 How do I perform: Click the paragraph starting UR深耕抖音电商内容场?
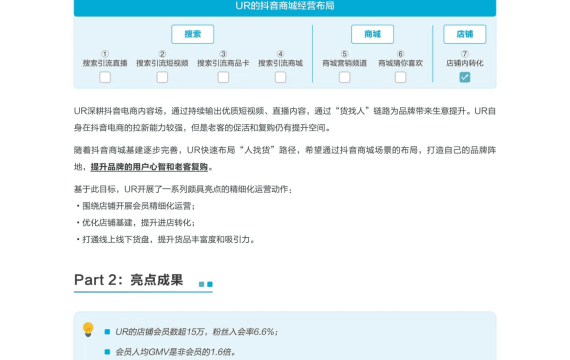(x=285, y=119)
